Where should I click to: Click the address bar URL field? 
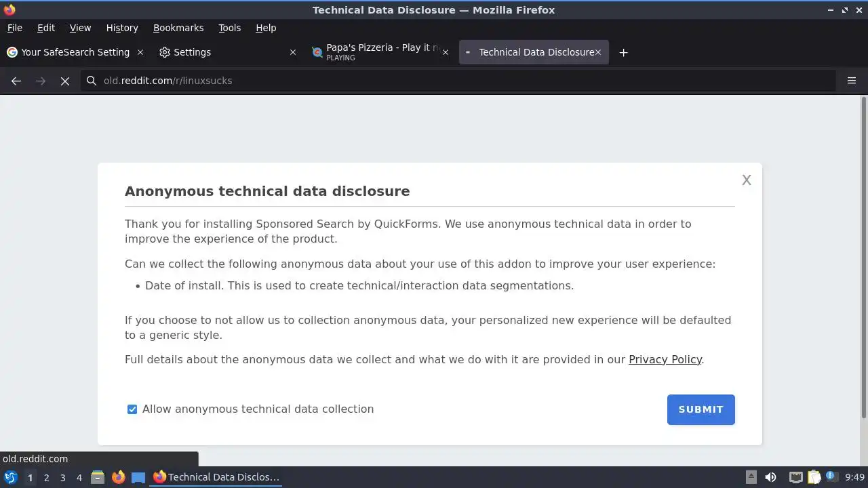pyautogui.click(x=461, y=81)
